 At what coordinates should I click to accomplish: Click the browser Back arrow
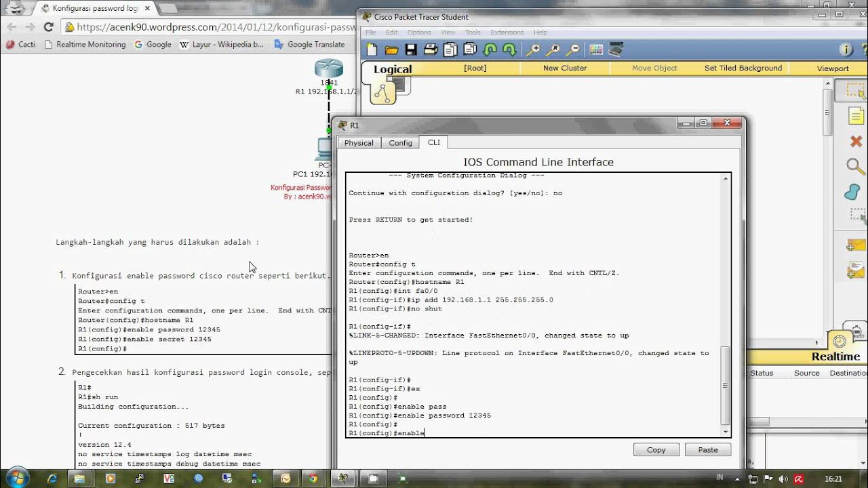click(12, 27)
